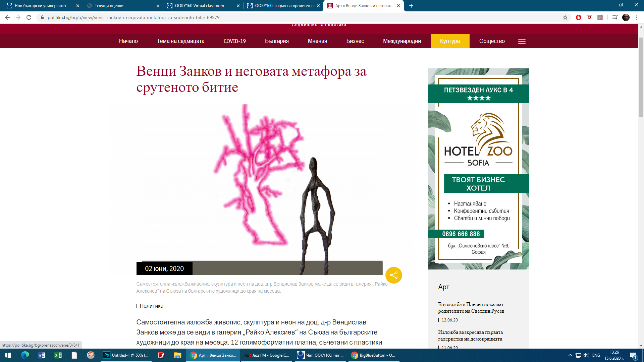Switch to Photoshop Untitled-1 window in taskbar
This screenshot has width=644, height=362.
click(x=126, y=355)
